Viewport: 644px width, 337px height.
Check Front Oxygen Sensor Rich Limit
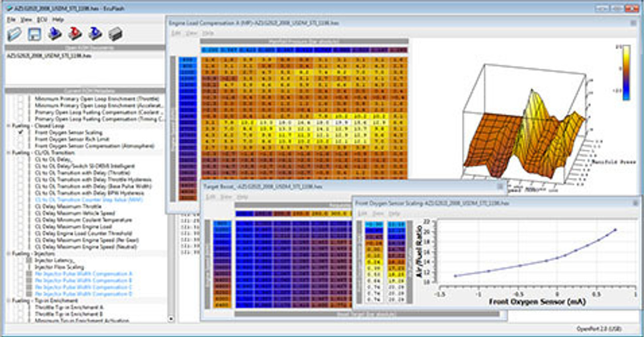tap(21, 139)
